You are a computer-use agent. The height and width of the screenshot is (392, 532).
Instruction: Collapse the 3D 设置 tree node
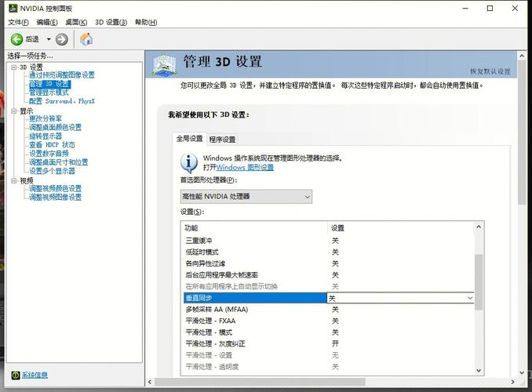tap(14, 67)
